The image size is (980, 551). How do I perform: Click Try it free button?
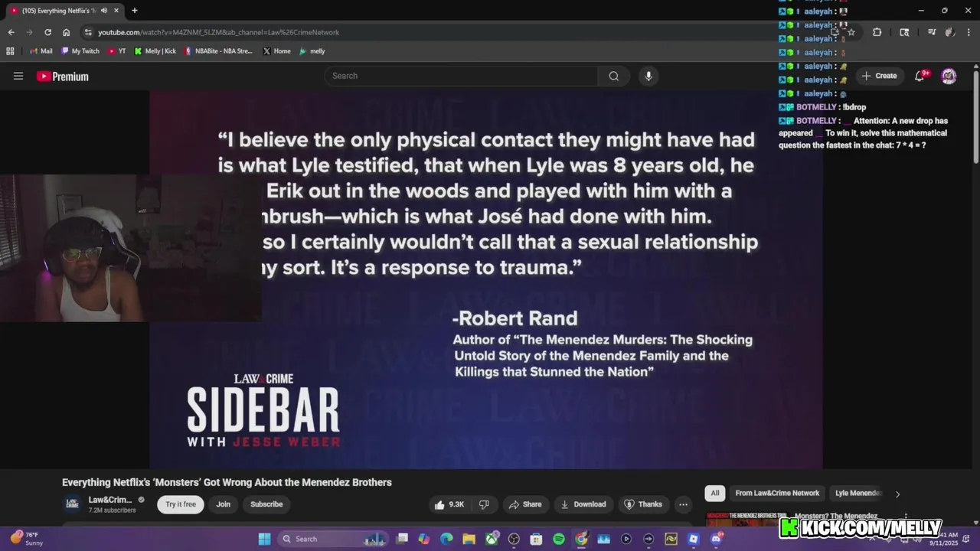click(181, 504)
